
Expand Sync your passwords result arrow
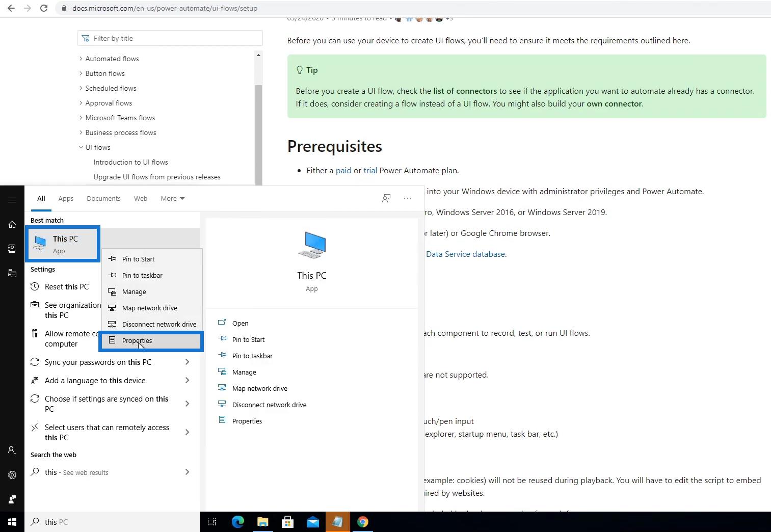187,362
